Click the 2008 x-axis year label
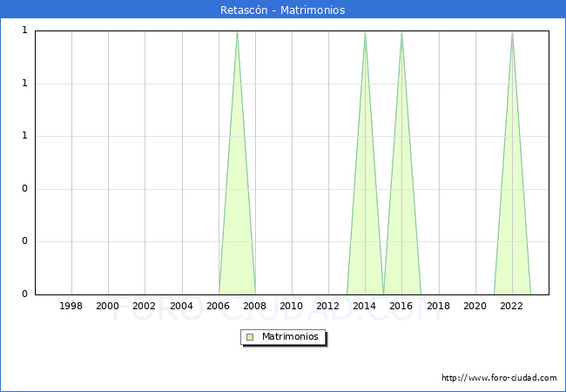This screenshot has width=566, height=392. (255, 306)
